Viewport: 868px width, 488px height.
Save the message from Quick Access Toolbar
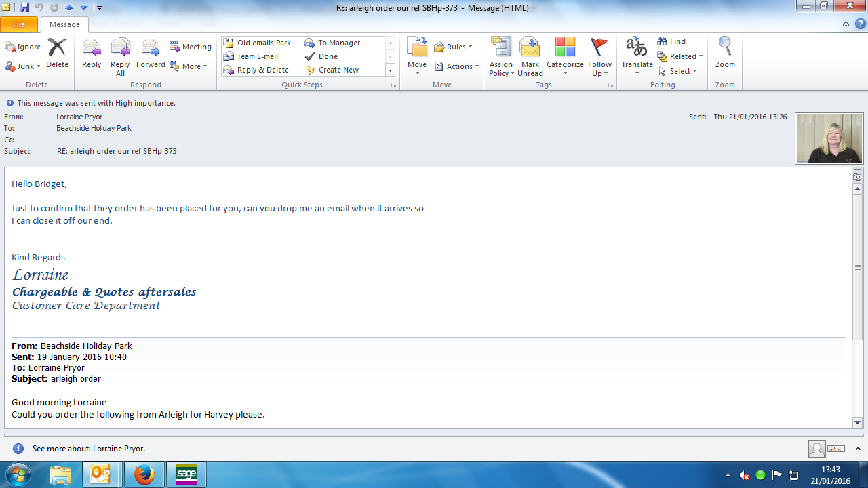pyautogui.click(x=24, y=7)
